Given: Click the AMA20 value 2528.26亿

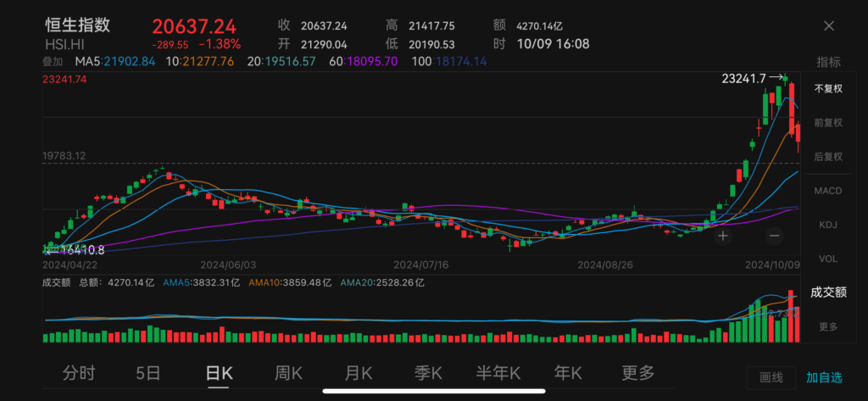Looking at the screenshot, I should click(398, 282).
